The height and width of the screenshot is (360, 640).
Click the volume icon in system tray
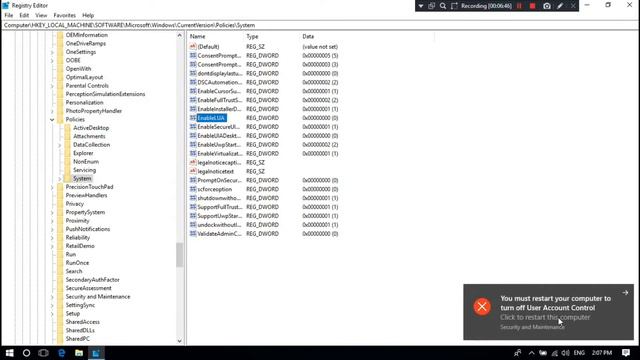(565, 353)
